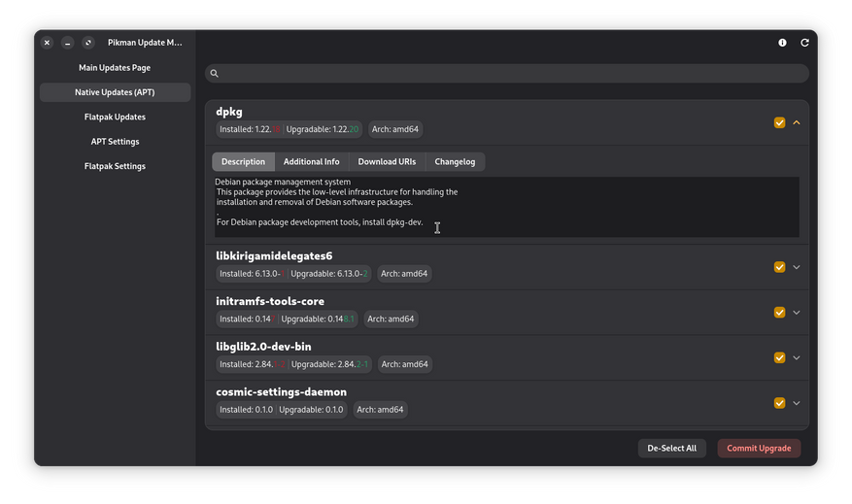Screen dimensions: 852x504
Task: Click the initramfs-tools-core package name
Action: [x=270, y=301]
